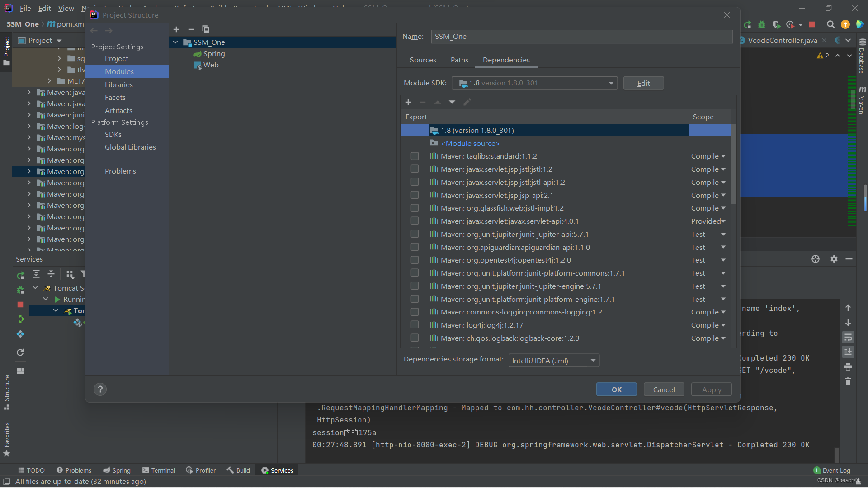Viewport: 868px width, 488px height.
Task: Remove selected module with minus icon
Action: click(191, 29)
